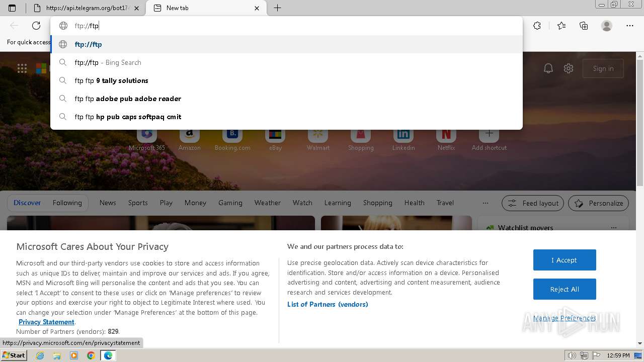Screen dimensions: 644x362
Task: Click in the address bar with ftp://ftp
Action: click(x=287, y=26)
